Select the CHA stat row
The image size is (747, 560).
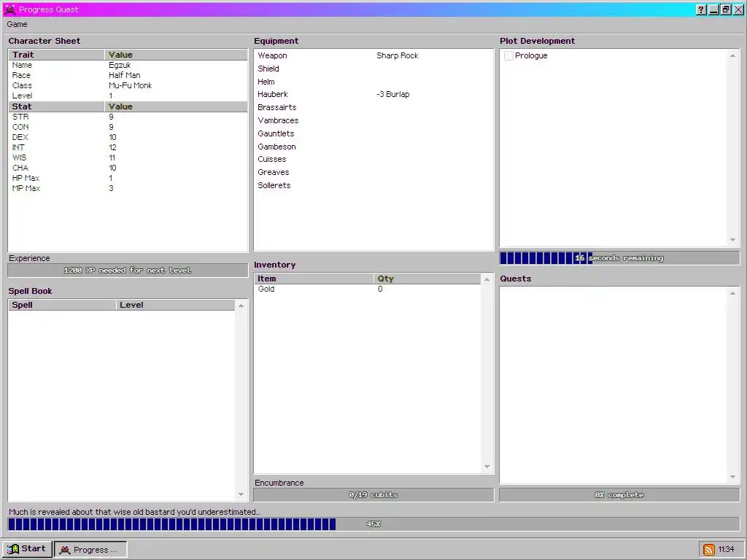coord(128,168)
